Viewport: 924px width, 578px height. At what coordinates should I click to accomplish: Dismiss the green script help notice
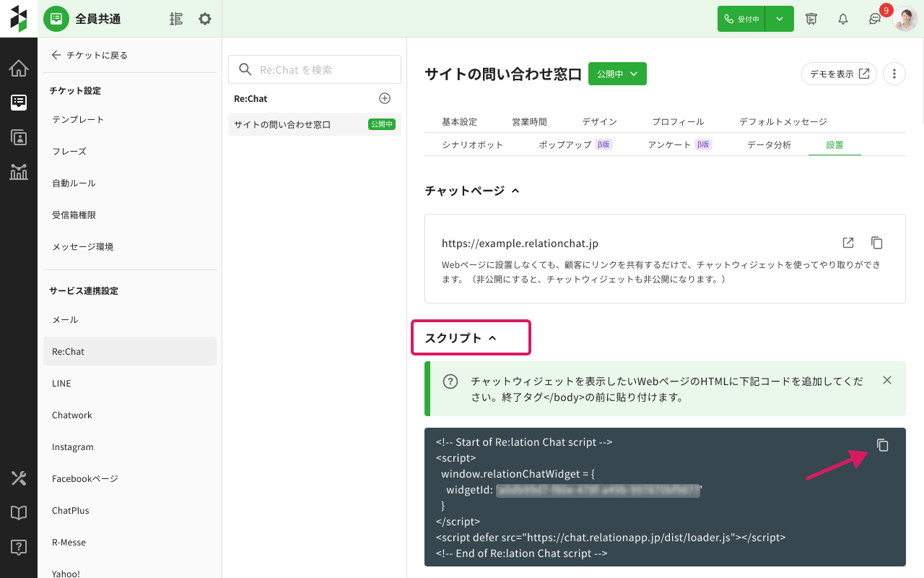[887, 380]
